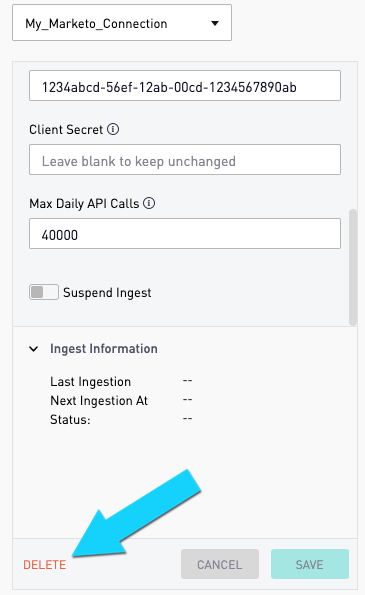This screenshot has width=365, height=595.
Task: Click the Suspend Ingest label text
Action: click(x=107, y=293)
